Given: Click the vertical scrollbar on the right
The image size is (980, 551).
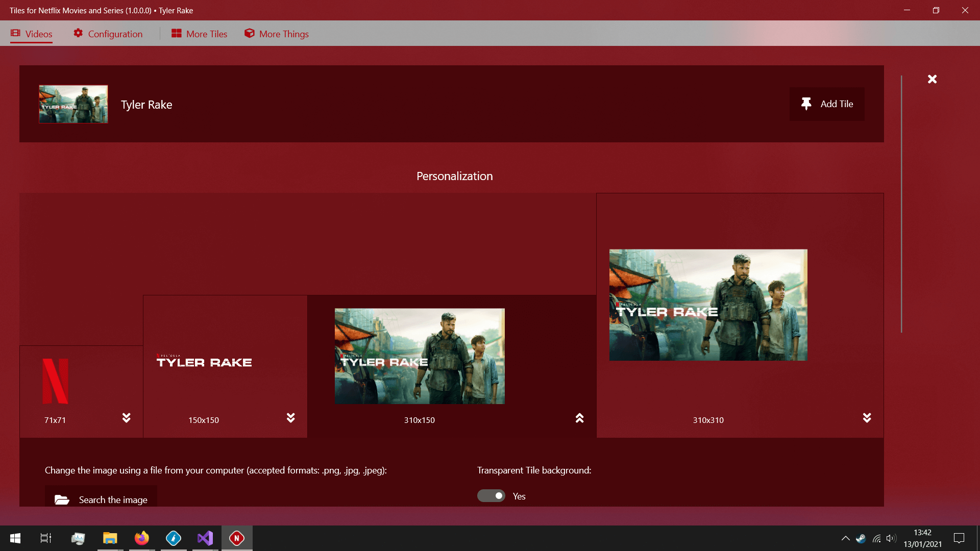Looking at the screenshot, I should [x=901, y=204].
